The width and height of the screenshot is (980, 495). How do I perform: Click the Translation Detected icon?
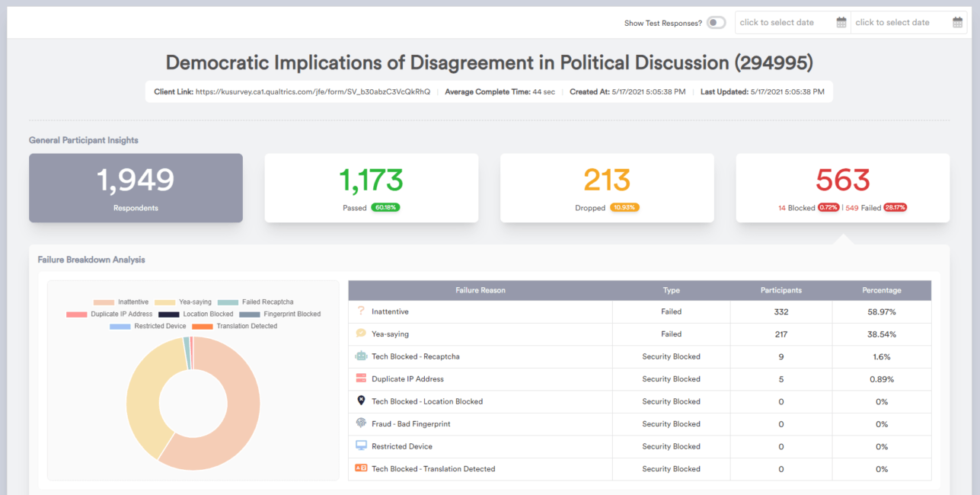coord(361,468)
